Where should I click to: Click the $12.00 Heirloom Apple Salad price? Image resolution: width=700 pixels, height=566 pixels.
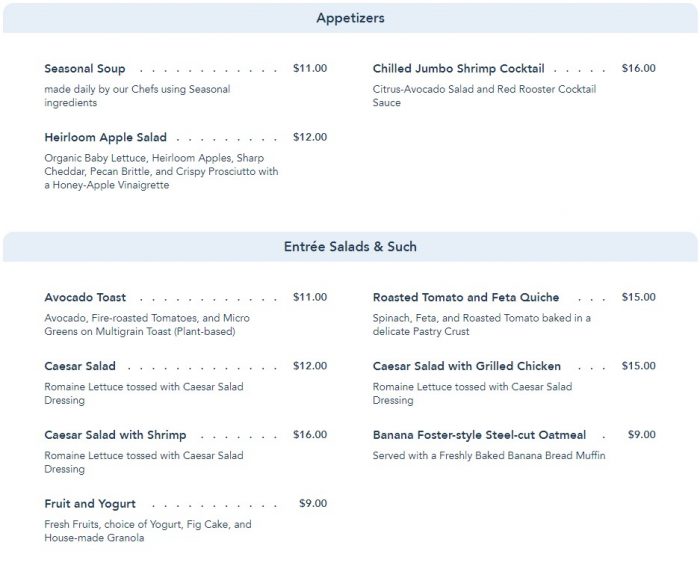(310, 138)
